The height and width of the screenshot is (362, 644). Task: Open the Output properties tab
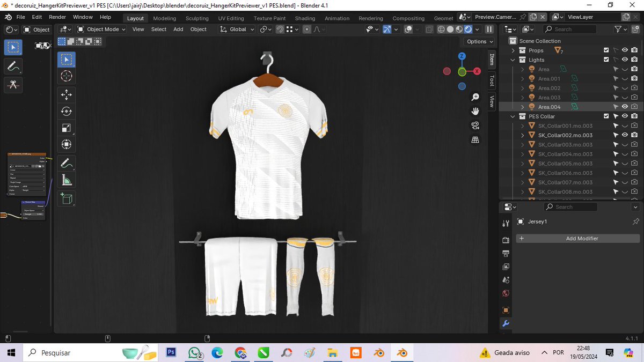505,253
